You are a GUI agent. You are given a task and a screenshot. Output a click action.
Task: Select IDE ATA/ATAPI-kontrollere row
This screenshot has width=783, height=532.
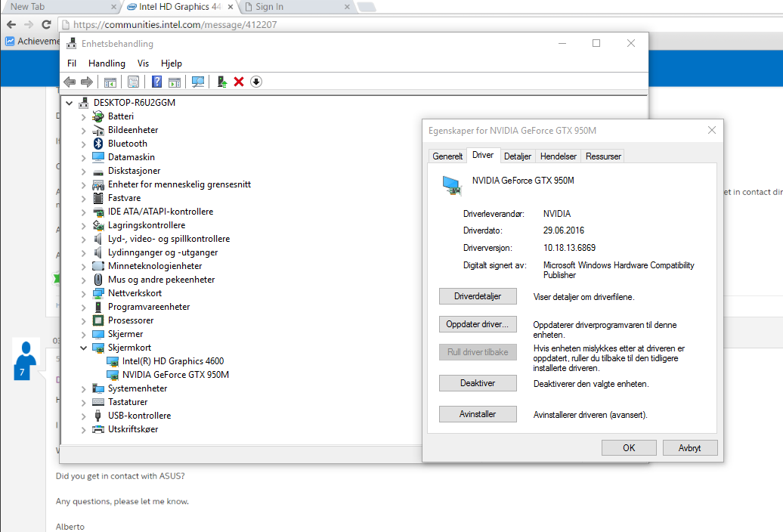point(160,212)
